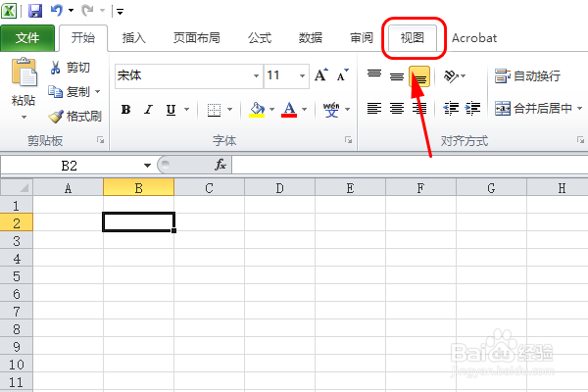Click the Save icon in quick access toolbar
588x392 pixels.
coord(35,11)
